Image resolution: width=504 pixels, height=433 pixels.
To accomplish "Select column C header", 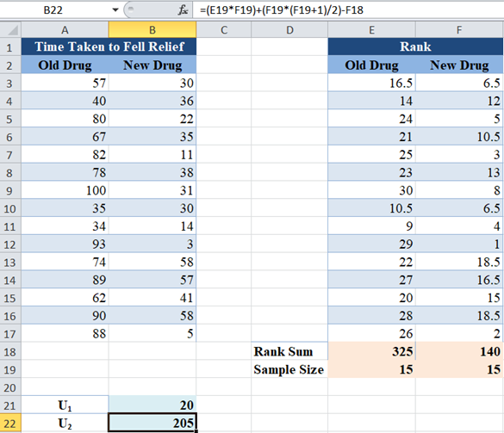I will [224, 30].
